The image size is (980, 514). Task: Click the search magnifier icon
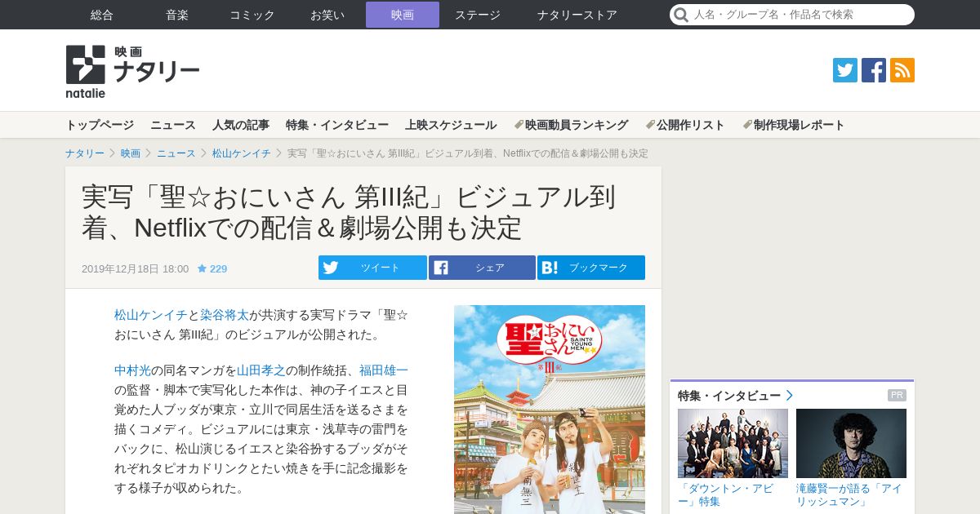pyautogui.click(x=681, y=15)
